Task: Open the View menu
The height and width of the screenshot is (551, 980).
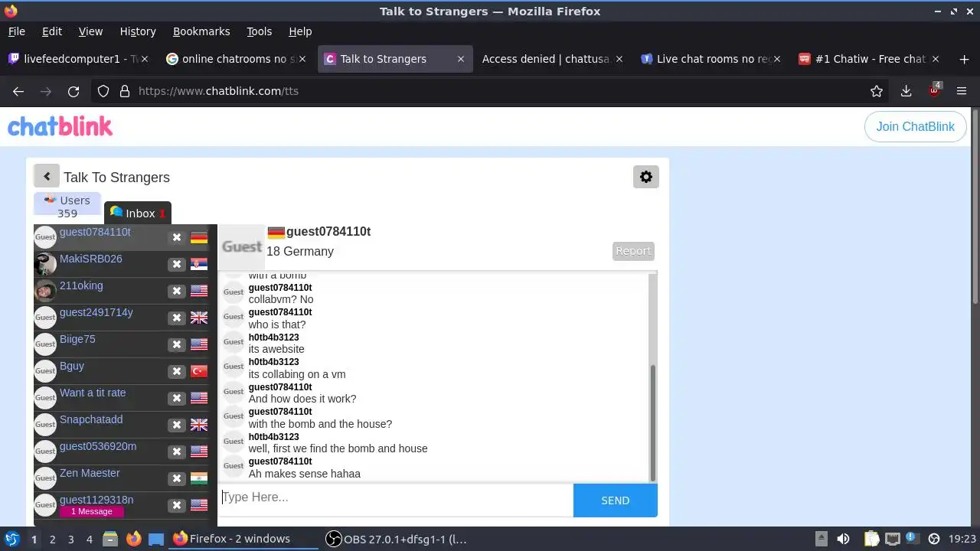Action: point(90,31)
